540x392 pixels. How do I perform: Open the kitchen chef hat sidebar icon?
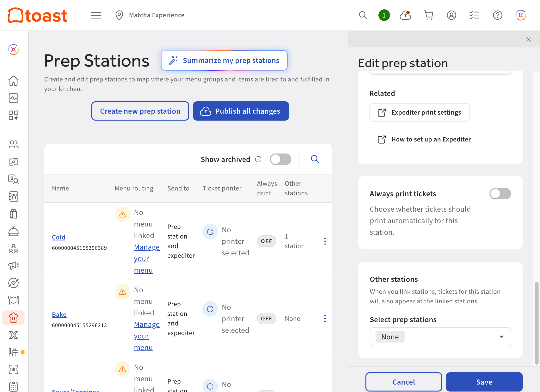13,318
